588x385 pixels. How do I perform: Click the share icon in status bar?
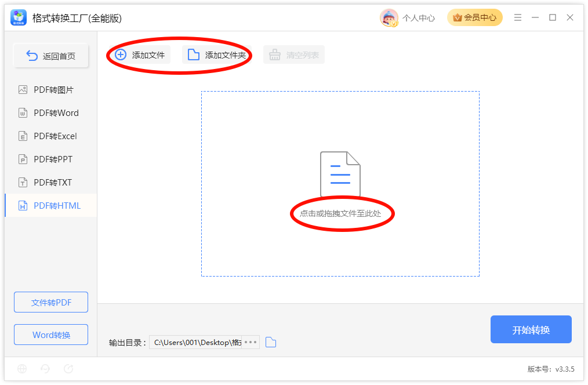(68, 369)
